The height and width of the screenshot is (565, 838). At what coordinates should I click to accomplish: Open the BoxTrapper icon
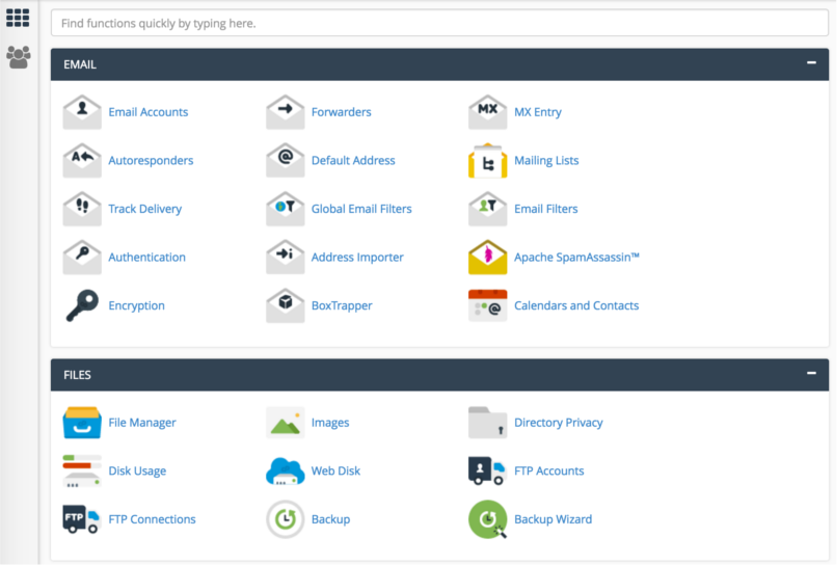coord(285,306)
